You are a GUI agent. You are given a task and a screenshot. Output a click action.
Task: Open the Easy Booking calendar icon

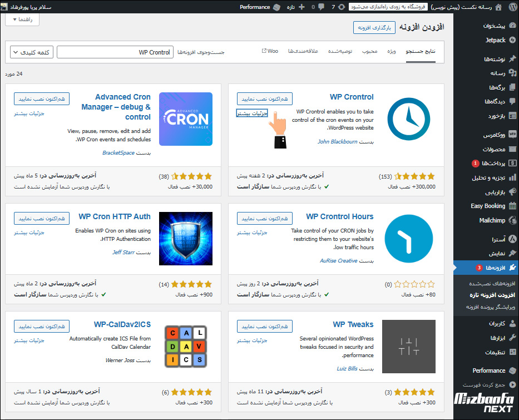tap(512, 206)
